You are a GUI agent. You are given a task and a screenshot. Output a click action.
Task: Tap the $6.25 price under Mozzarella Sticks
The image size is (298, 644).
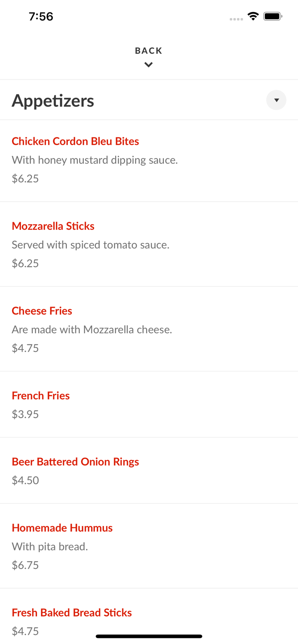click(x=25, y=263)
